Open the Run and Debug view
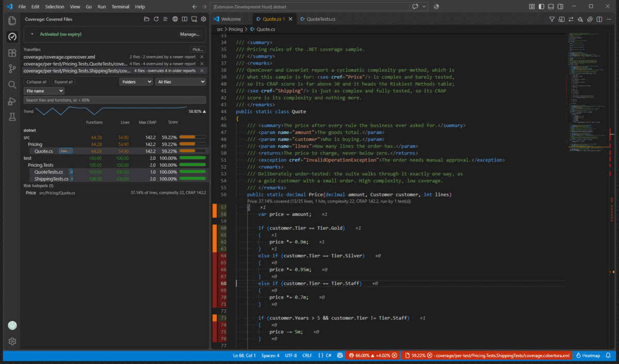This screenshot has width=619, height=364. [x=12, y=101]
